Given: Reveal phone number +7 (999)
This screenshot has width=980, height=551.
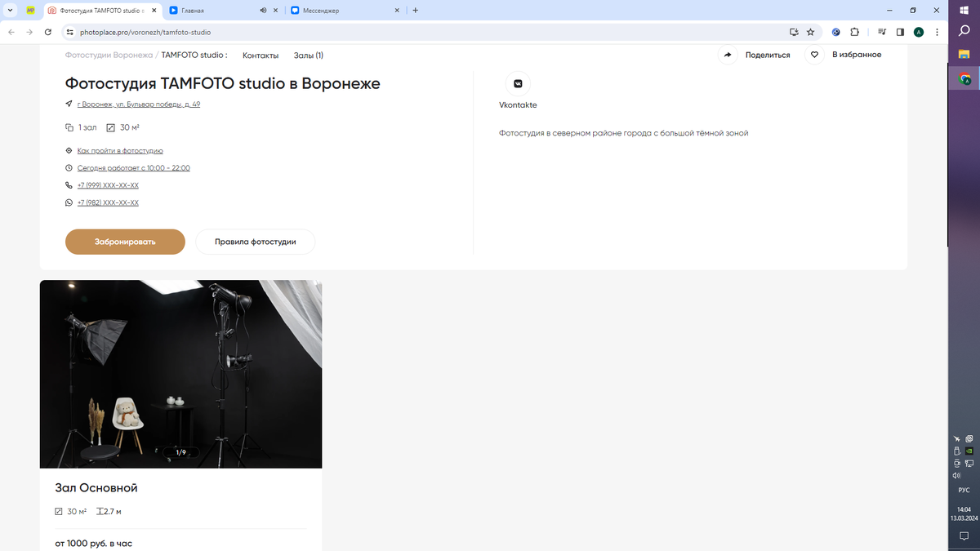Looking at the screenshot, I should click(108, 185).
